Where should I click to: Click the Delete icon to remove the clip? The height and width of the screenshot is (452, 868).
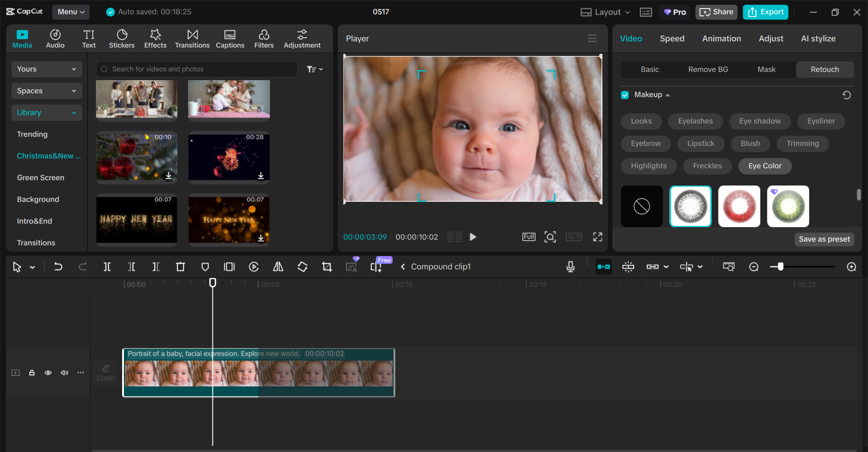180,266
